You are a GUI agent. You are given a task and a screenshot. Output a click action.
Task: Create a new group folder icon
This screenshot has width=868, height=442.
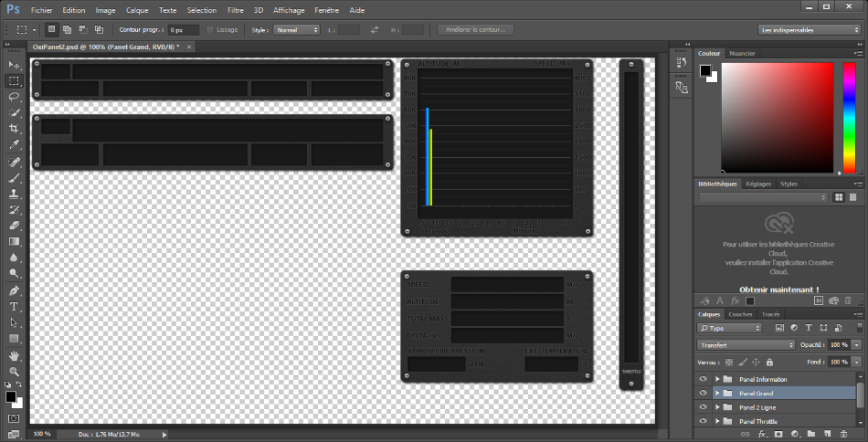point(811,434)
